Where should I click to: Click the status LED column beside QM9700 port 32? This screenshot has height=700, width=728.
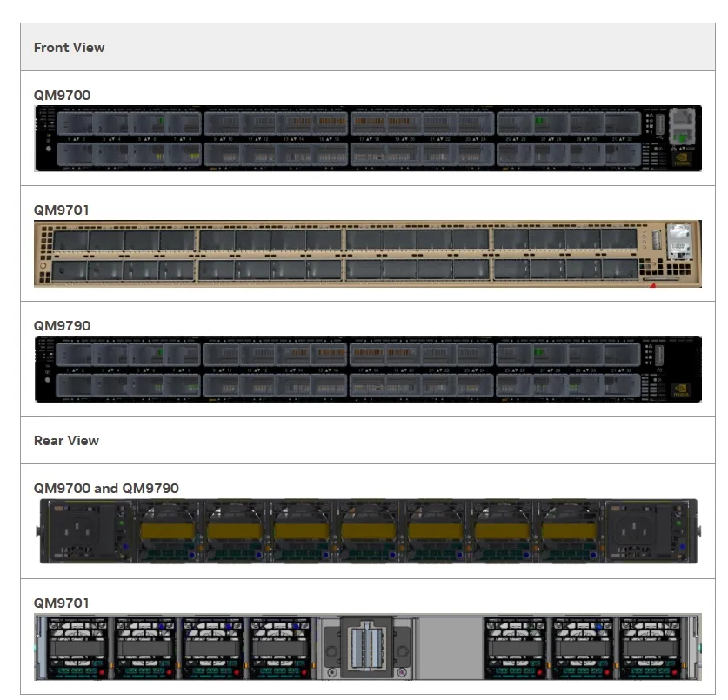click(648, 124)
